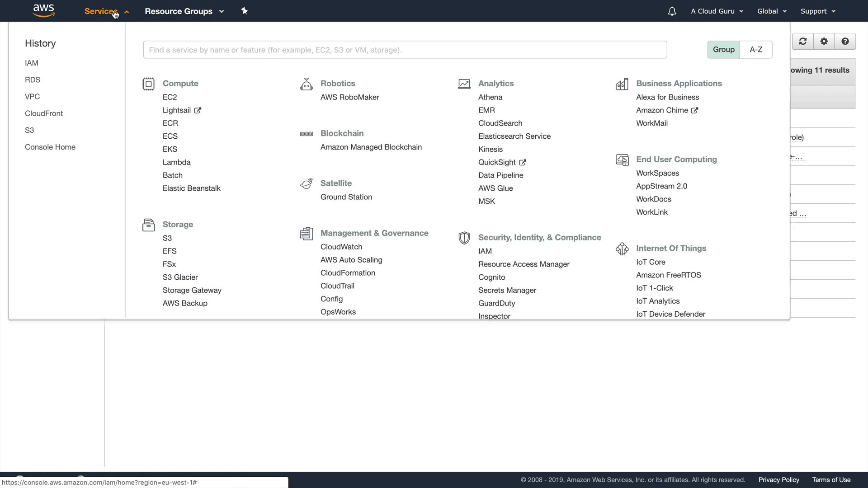Screen dimensions: 868x488
Task: Open the notifications bell
Action: (672, 11)
